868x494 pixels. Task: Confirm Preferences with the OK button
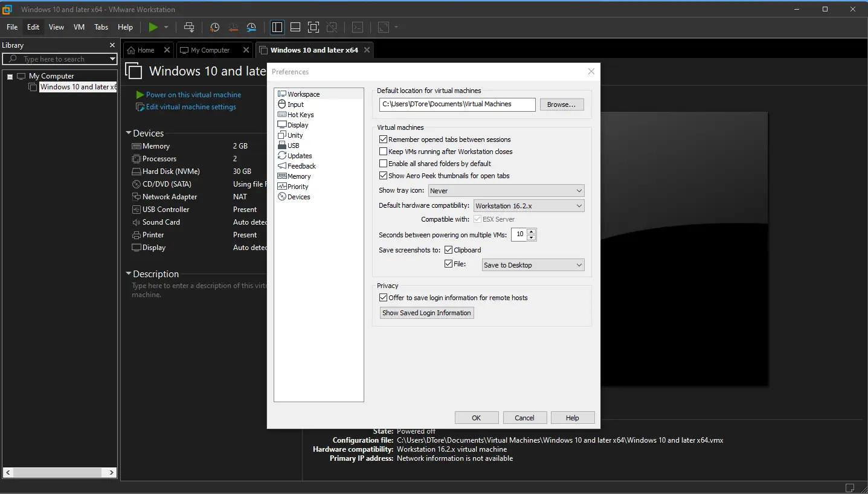(x=477, y=418)
